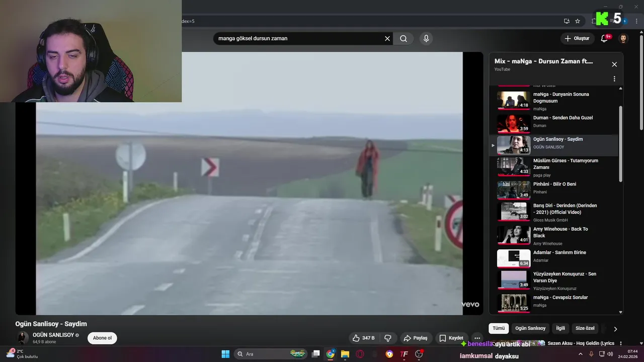
Task: Select the İlgili filter chip
Action: tap(560, 328)
